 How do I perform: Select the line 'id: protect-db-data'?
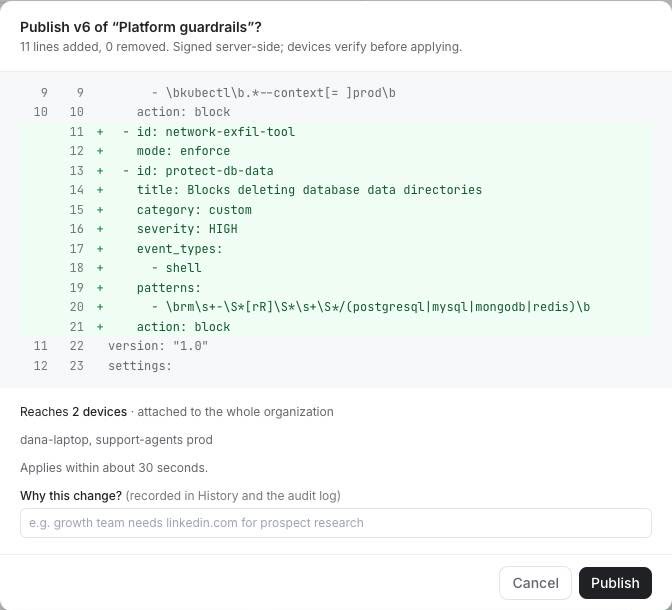(x=336, y=171)
